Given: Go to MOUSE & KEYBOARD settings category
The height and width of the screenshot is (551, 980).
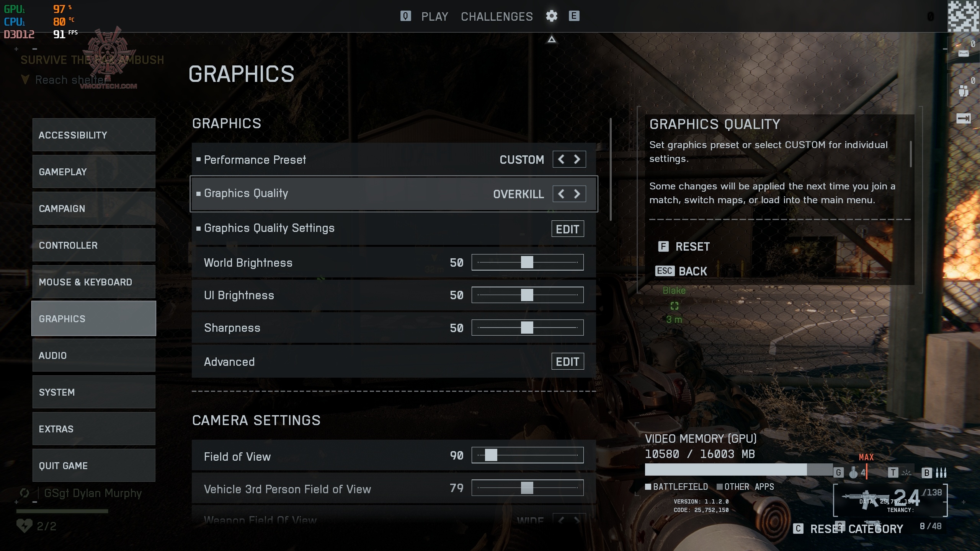Looking at the screenshot, I should click(94, 282).
